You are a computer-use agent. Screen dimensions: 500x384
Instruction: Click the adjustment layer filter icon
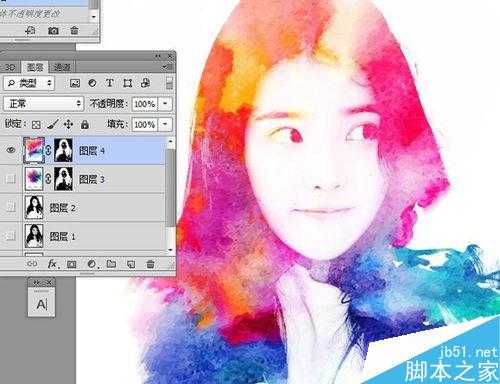click(x=92, y=83)
